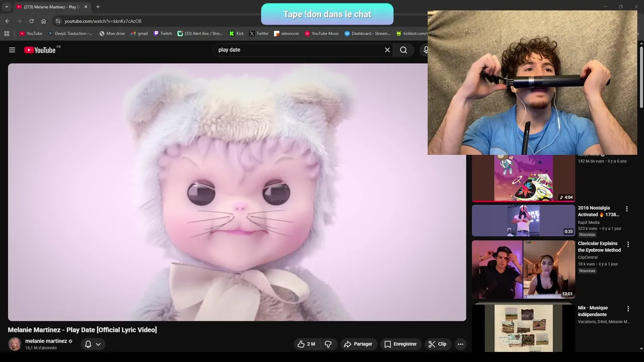Open the 4:04 music video thumbnail
This screenshot has width=644, height=362.
(523, 178)
